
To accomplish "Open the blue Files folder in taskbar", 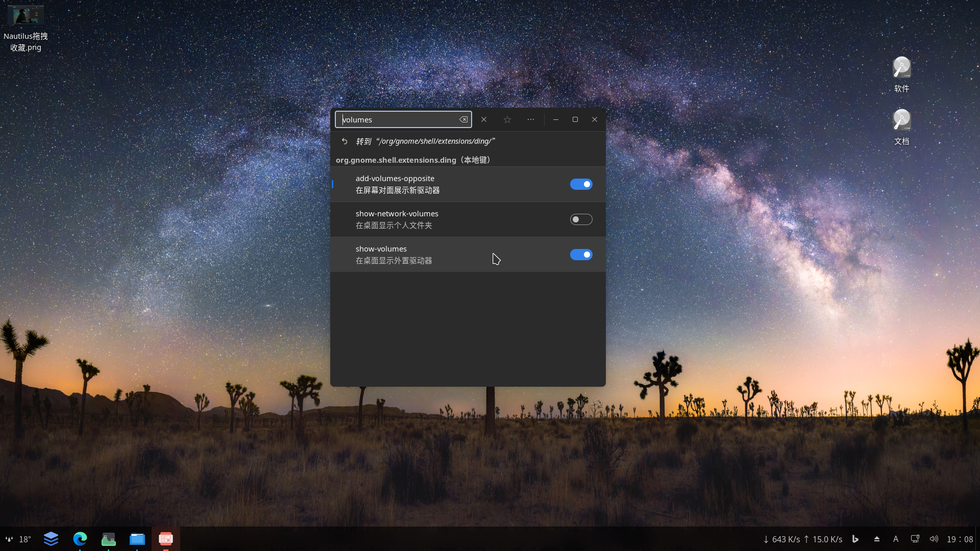I will (137, 539).
